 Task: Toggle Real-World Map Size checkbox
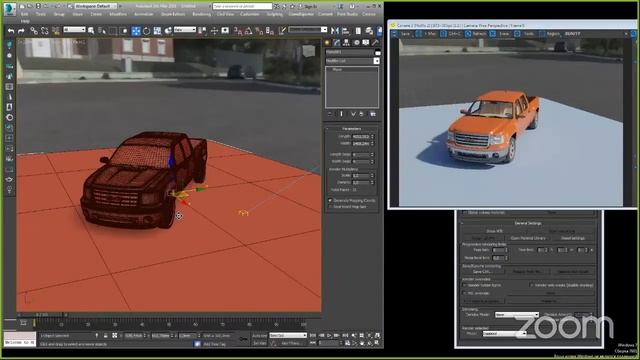pos(330,207)
